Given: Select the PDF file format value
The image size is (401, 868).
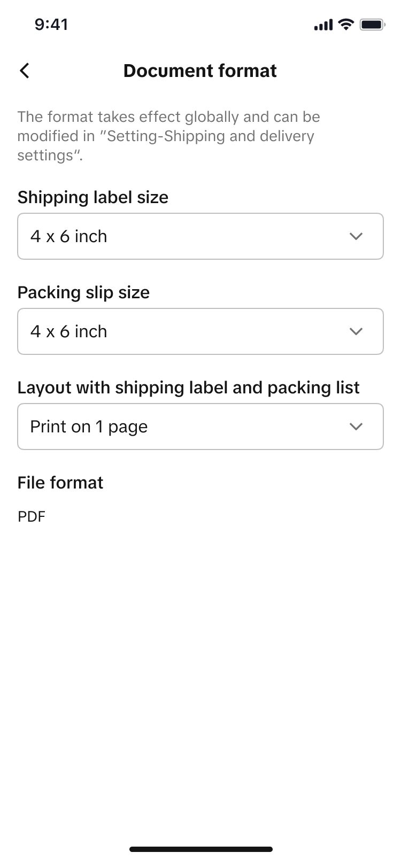Looking at the screenshot, I should [32, 517].
